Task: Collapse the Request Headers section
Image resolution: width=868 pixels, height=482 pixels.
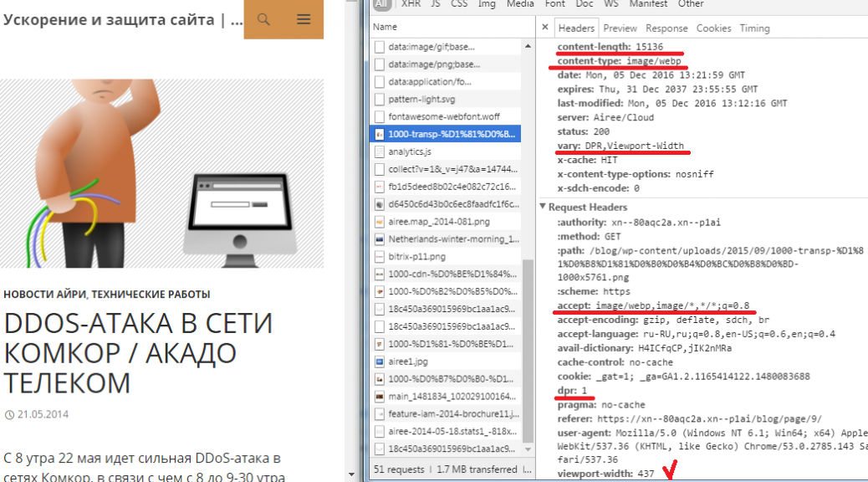Action: 544,207
